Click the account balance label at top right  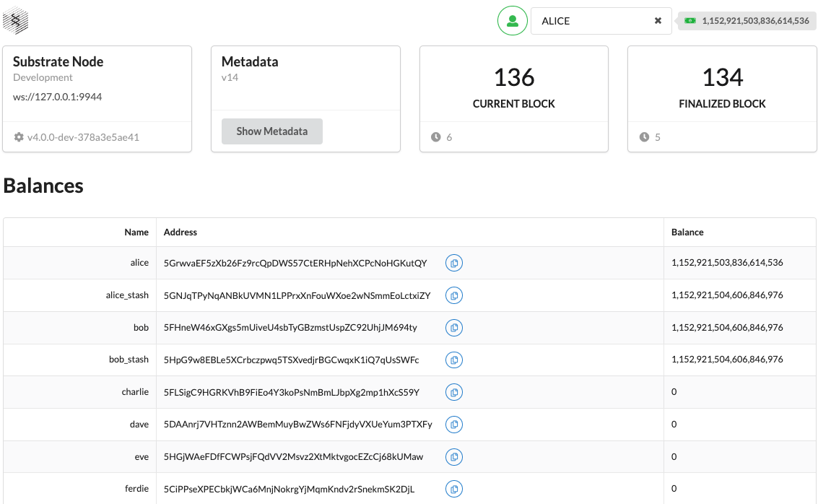(747, 21)
